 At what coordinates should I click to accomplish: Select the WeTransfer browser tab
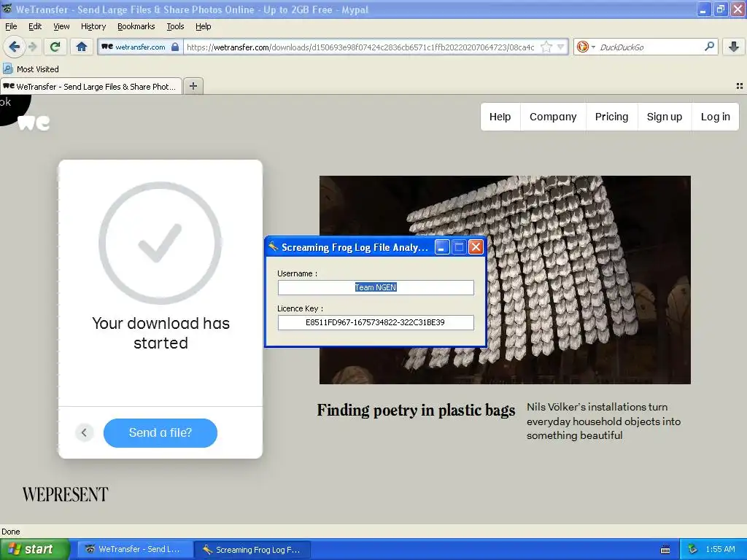click(91, 86)
